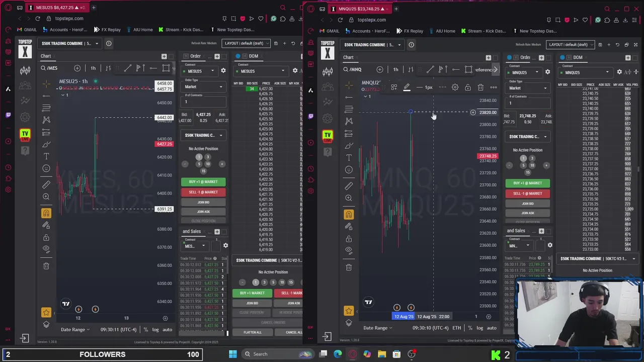Open line style dashed dropdown

pyautogui.click(x=442, y=87)
